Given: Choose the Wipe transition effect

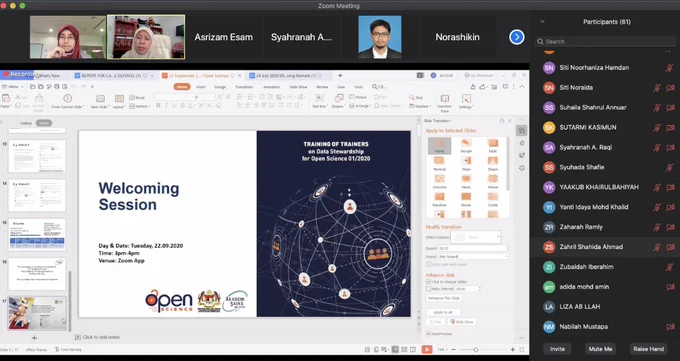Looking at the screenshot, I should tap(466, 164).
